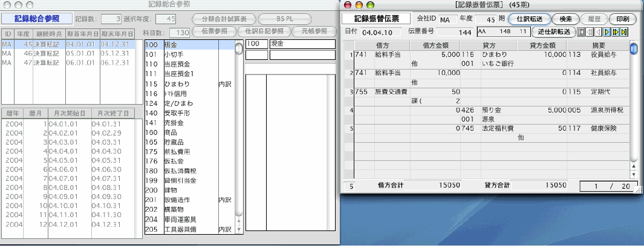The width and height of the screenshot is (644, 248).
Task: Open 仕訳日記参照 journal reference
Action: point(264,31)
